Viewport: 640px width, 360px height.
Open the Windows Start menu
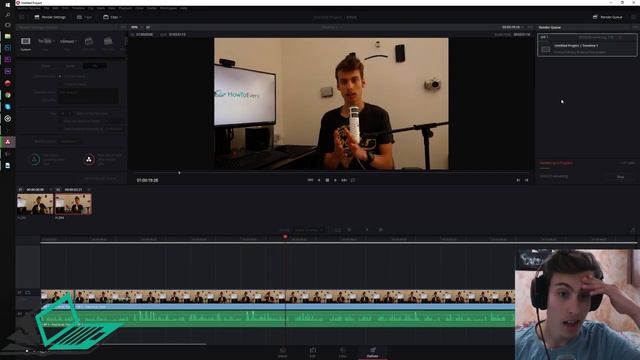(7, 4)
